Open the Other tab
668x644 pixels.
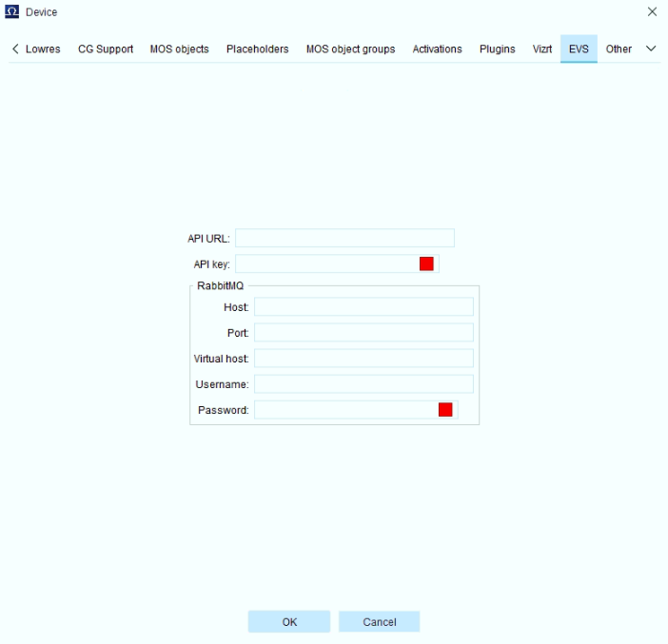pos(619,49)
